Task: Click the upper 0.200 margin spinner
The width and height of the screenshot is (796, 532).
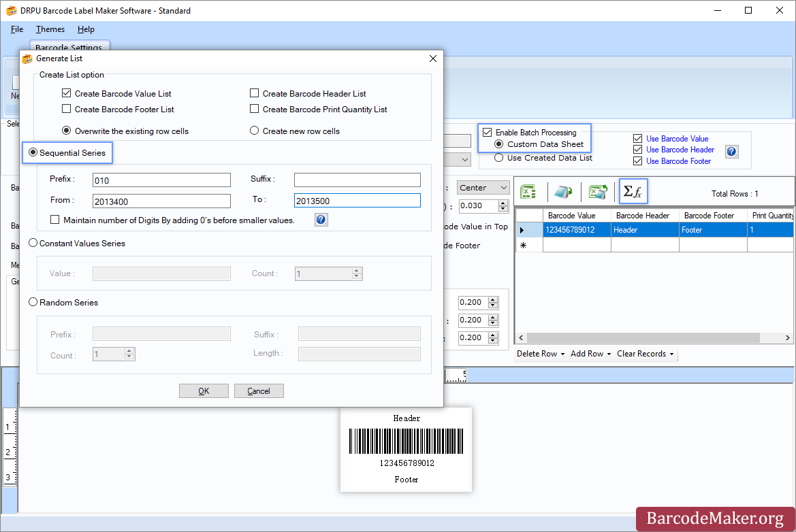Action: pos(493,302)
